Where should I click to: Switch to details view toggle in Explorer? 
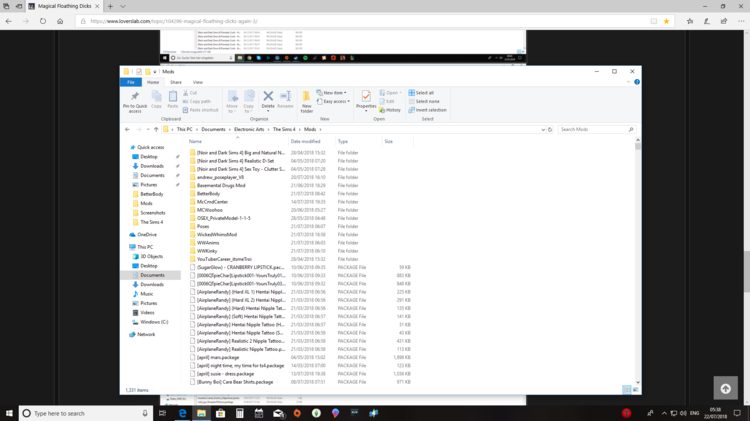(x=627, y=390)
